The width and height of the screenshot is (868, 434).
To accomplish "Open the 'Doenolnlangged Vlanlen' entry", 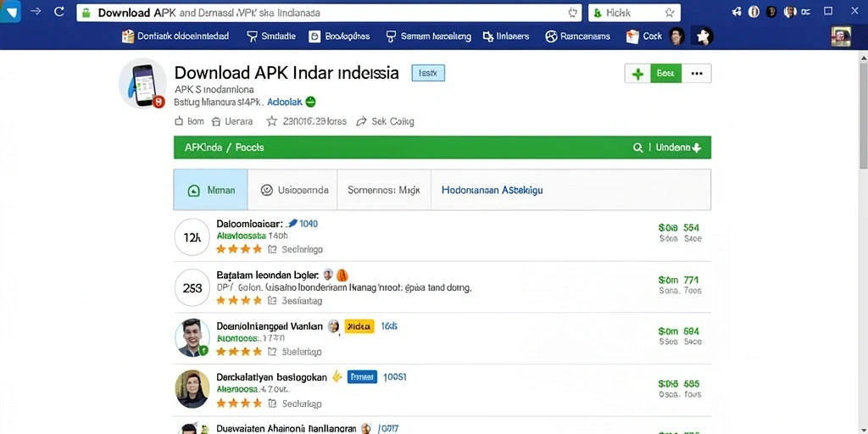I will [x=270, y=326].
